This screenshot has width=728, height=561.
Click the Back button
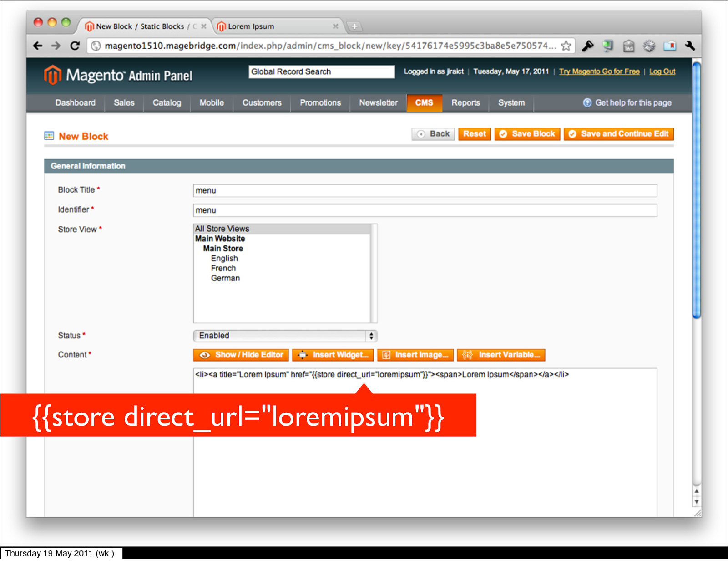coord(433,134)
